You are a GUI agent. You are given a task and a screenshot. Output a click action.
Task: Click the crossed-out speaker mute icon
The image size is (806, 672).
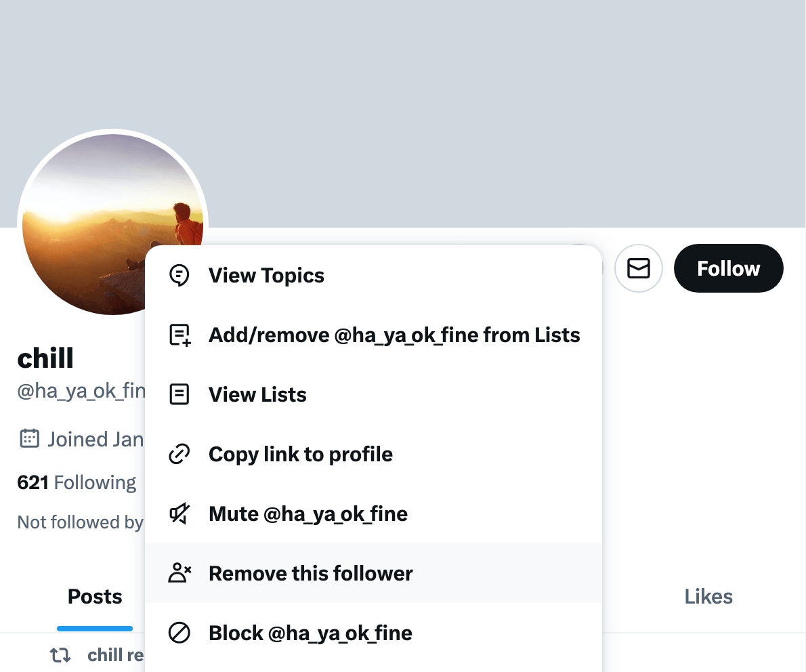point(179,514)
